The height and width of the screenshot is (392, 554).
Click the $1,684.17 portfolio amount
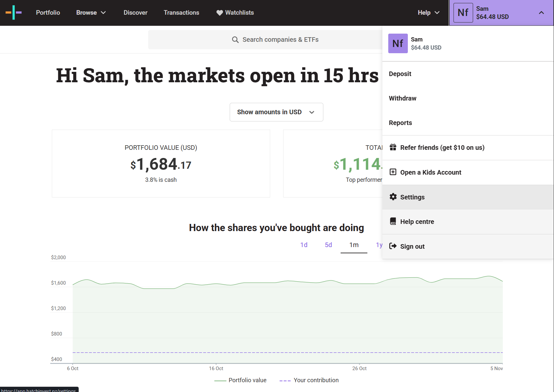tap(161, 164)
